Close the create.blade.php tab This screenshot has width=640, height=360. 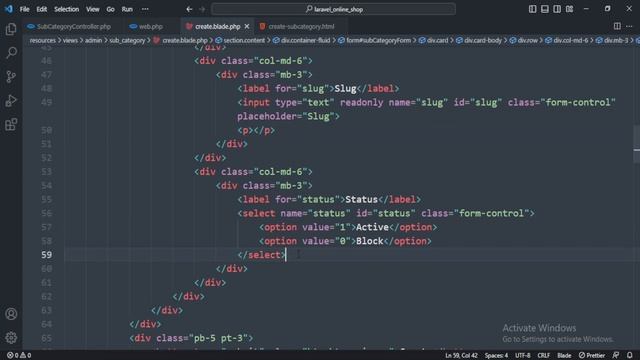[x=247, y=26]
